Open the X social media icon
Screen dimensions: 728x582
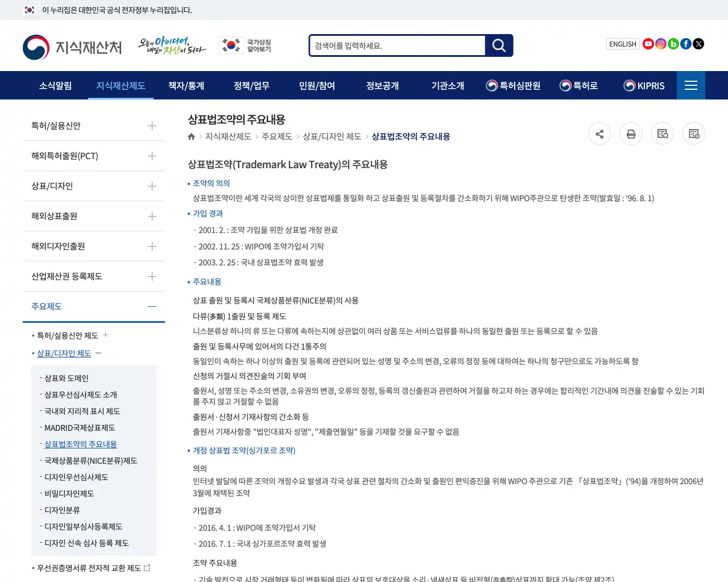click(698, 43)
